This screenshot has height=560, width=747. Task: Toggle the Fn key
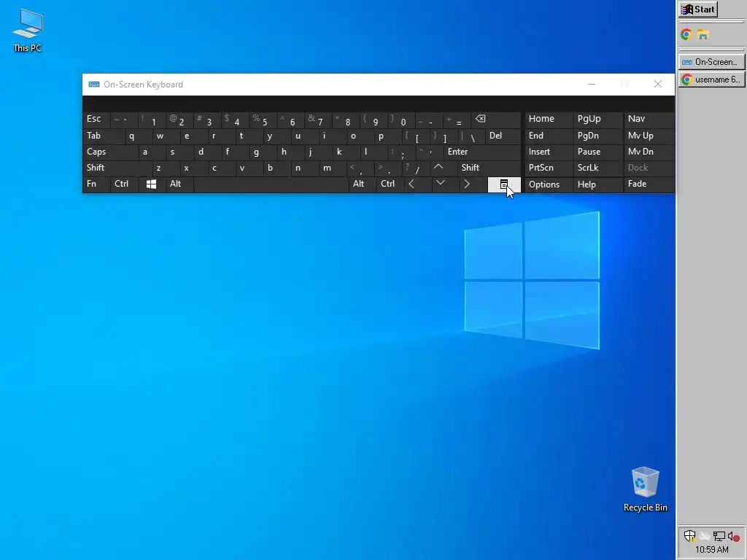(x=96, y=184)
